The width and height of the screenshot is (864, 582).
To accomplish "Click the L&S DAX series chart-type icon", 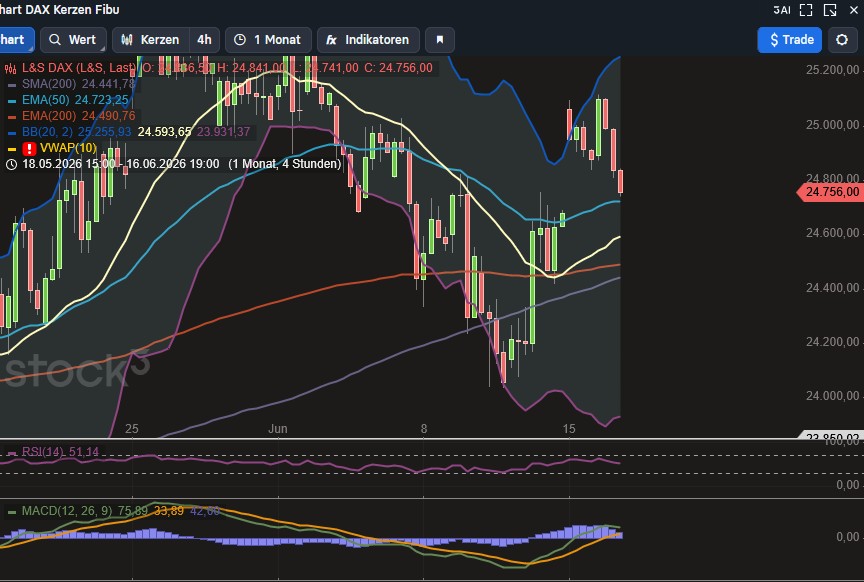I will pyautogui.click(x=10, y=68).
